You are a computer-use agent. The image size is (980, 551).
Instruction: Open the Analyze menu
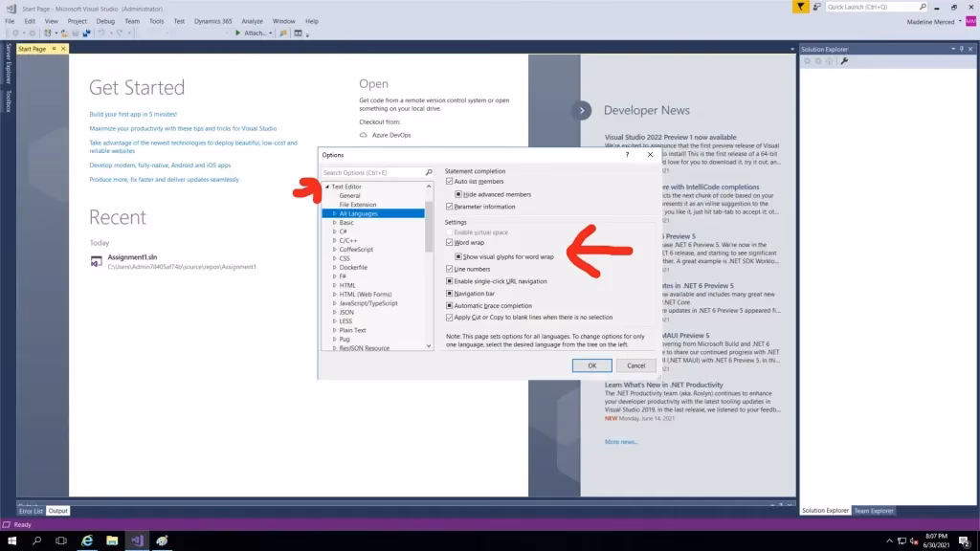252,21
